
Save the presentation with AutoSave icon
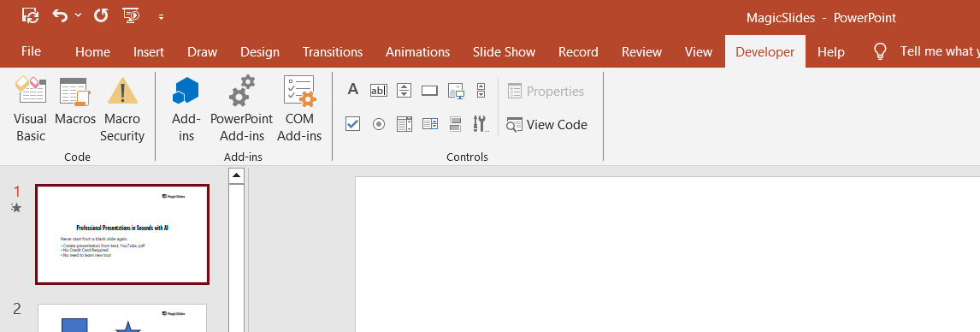point(30,15)
